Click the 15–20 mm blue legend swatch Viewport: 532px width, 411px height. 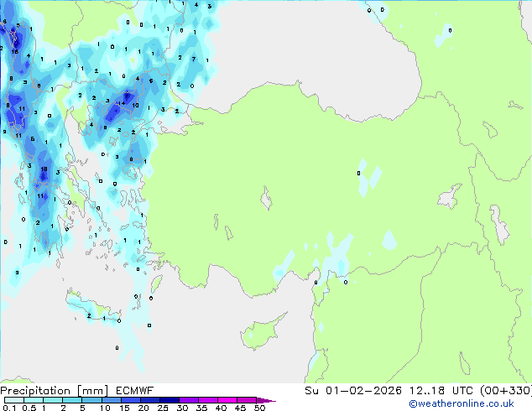[130, 400]
